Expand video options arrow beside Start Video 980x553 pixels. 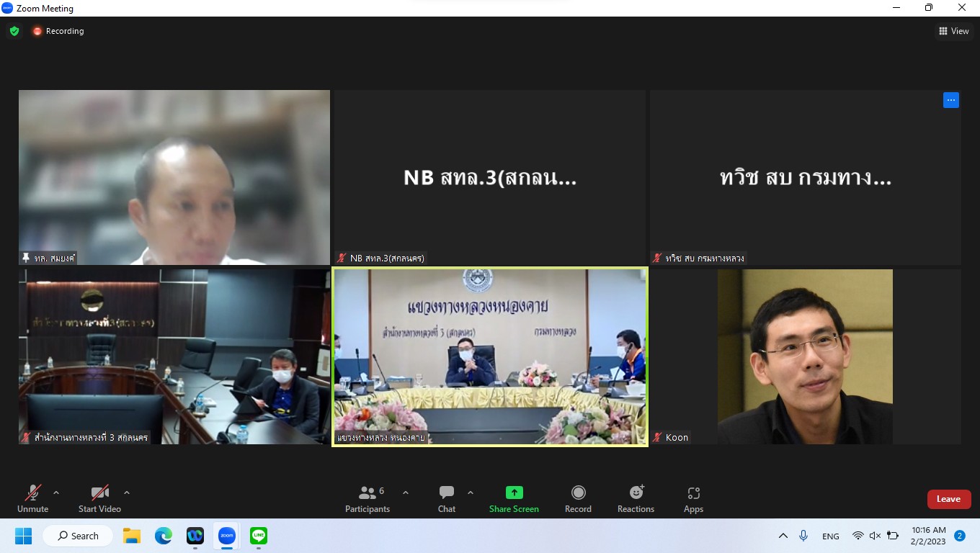tap(127, 493)
